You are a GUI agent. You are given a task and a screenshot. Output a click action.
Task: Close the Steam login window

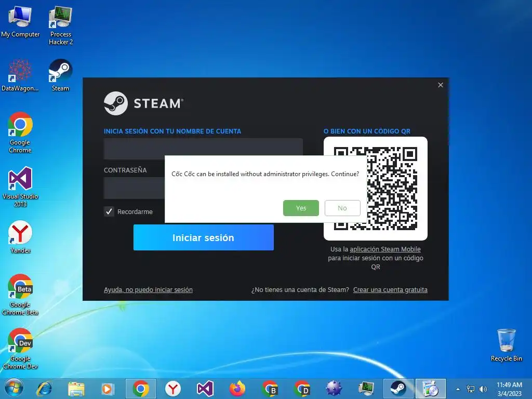click(x=441, y=85)
